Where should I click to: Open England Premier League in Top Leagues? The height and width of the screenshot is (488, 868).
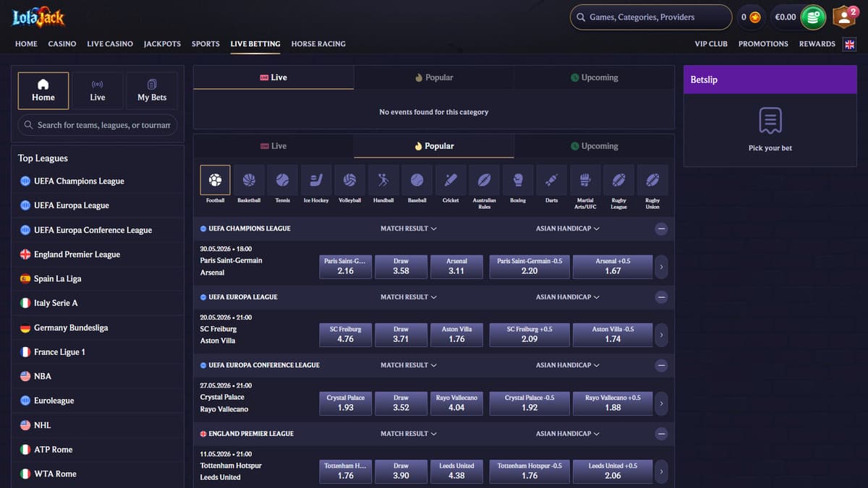click(x=98, y=254)
